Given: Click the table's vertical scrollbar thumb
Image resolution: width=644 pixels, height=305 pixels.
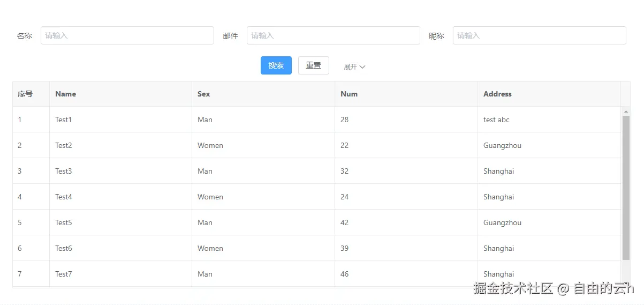Looking at the screenshot, I should pos(626,188).
